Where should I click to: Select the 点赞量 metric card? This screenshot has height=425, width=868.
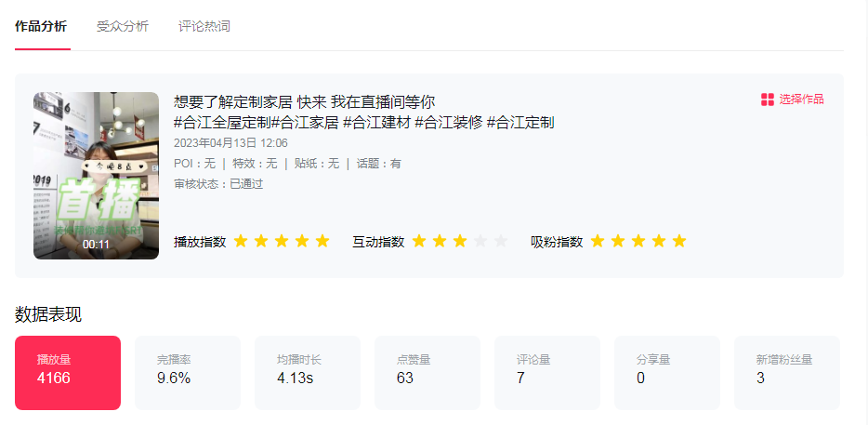click(427, 372)
